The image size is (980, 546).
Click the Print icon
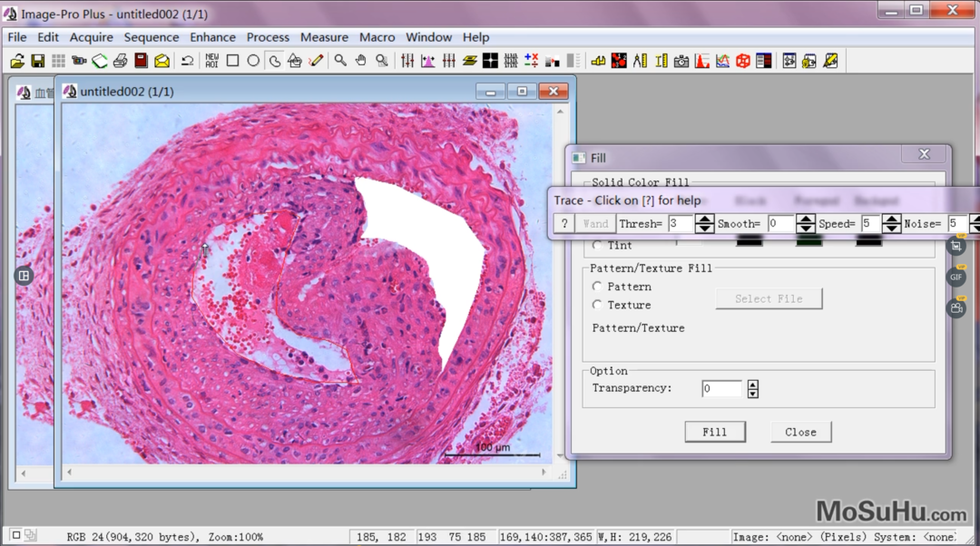(121, 61)
